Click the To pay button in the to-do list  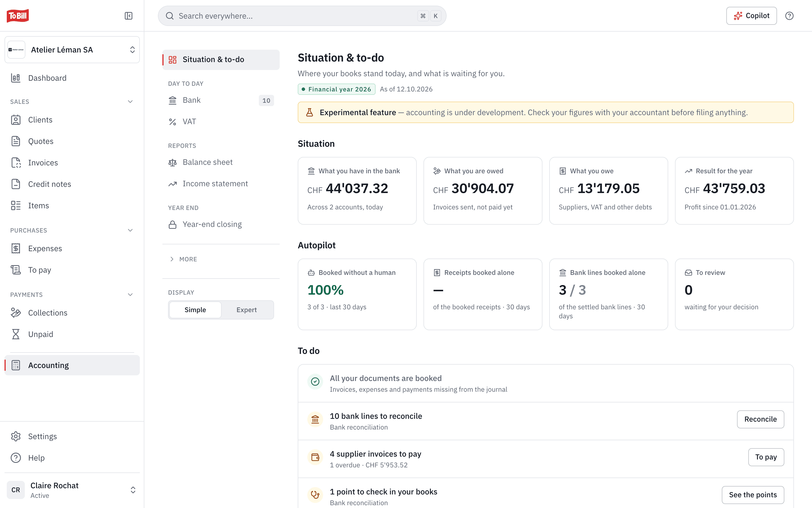pos(766,457)
